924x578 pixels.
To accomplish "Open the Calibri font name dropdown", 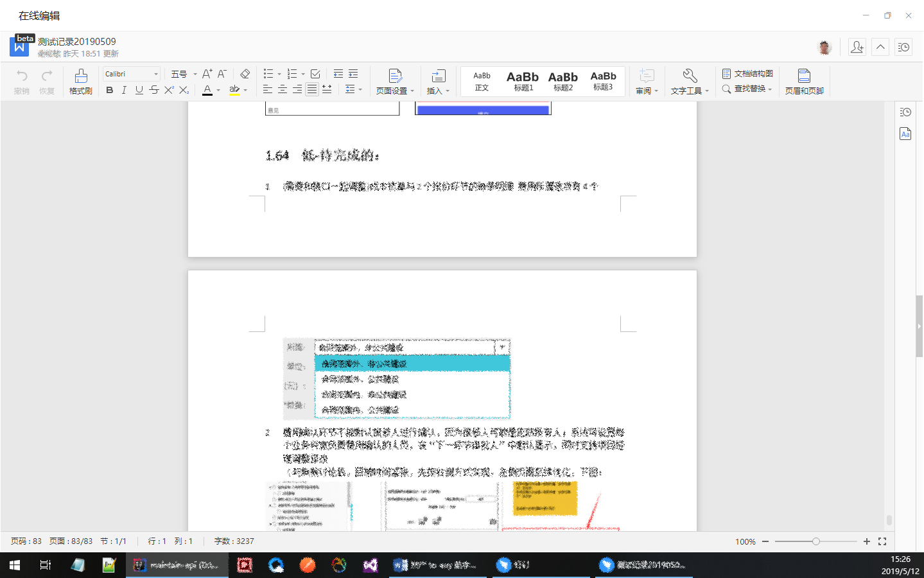I will (x=131, y=74).
